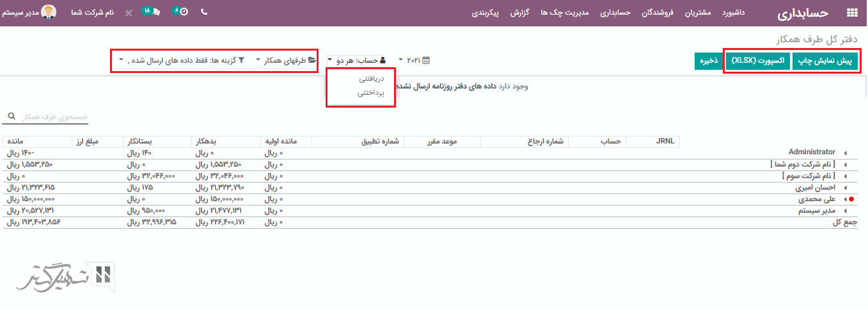This screenshot has height=310, width=868.
Task: Click the پیش نمایش چاپ button
Action: [x=826, y=61]
